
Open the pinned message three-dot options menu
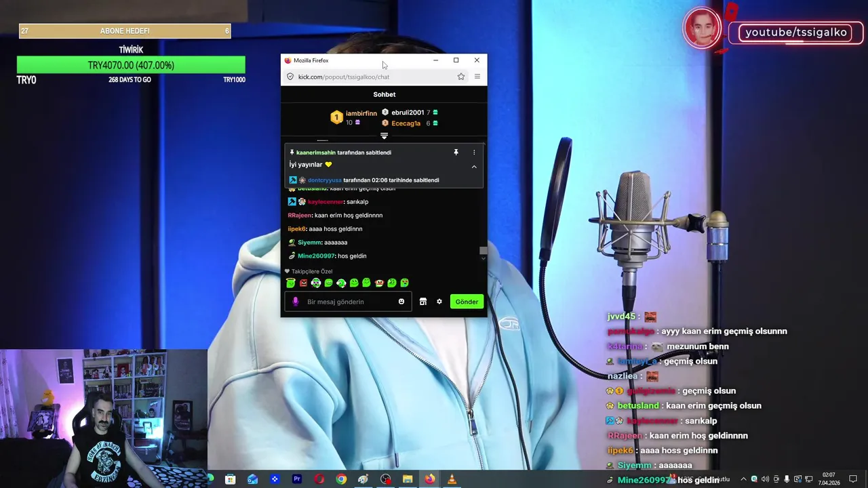coord(474,152)
